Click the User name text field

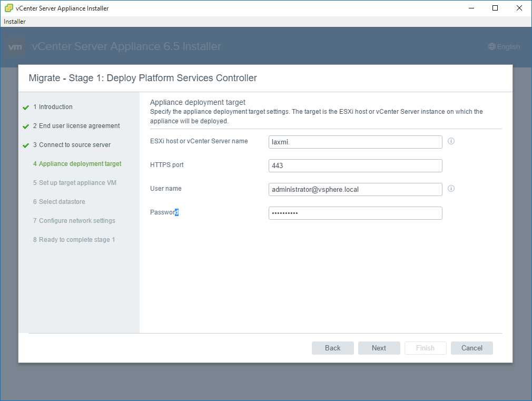[x=355, y=189]
